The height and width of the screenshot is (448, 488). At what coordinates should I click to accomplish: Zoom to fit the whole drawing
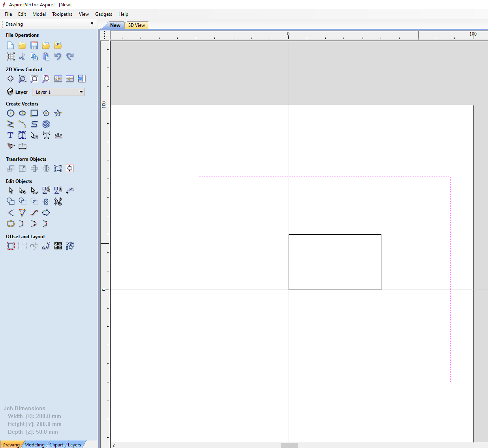pos(34,79)
